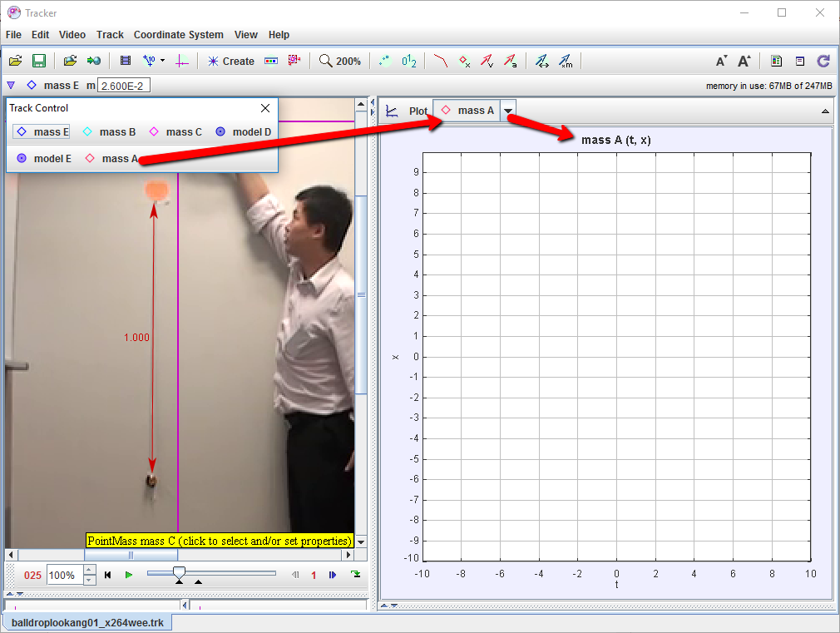
Task: Open the File menu
Action: (x=13, y=35)
